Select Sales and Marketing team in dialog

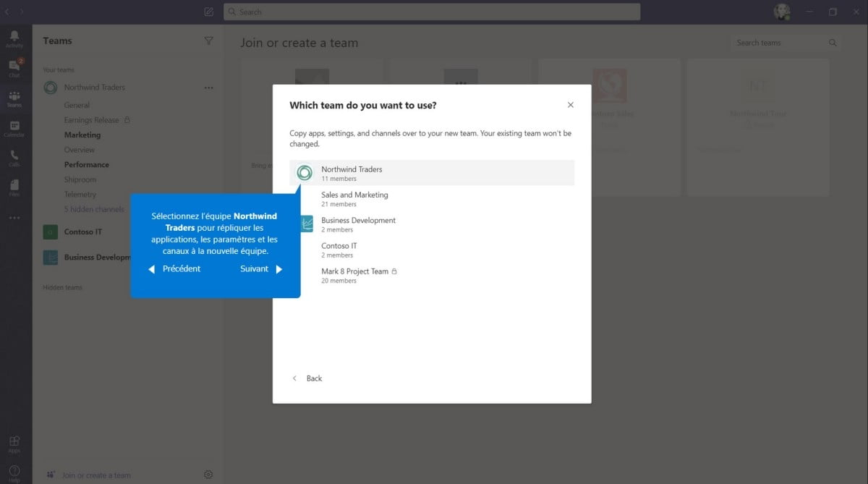[x=432, y=199]
